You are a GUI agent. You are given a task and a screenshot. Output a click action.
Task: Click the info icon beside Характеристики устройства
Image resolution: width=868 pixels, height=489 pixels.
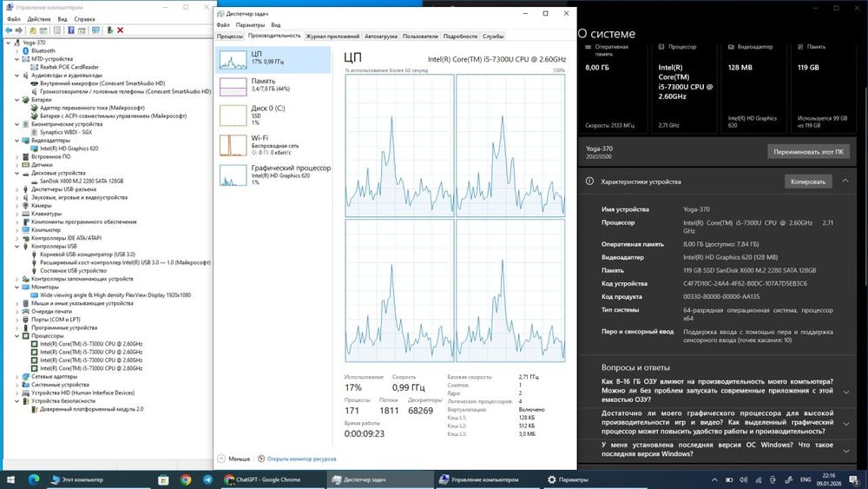pyautogui.click(x=589, y=181)
